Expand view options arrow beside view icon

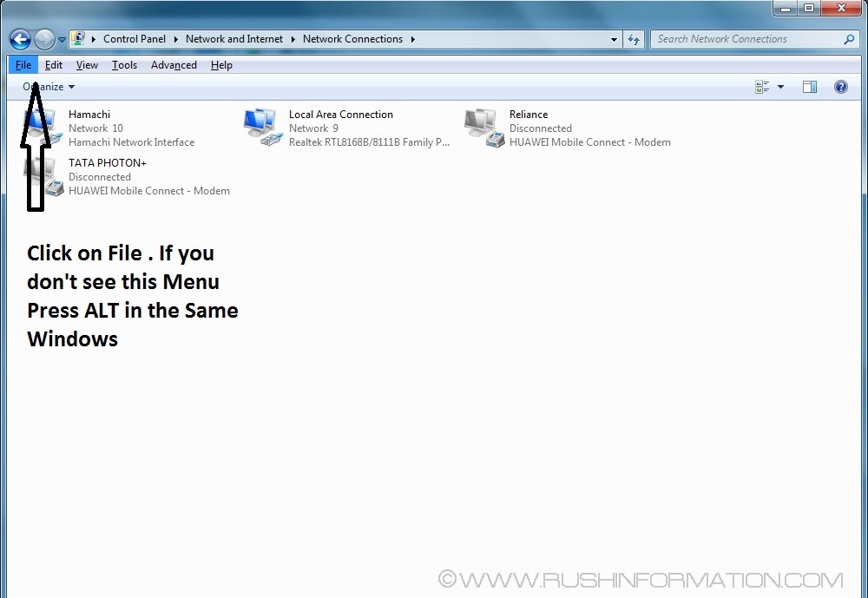[x=780, y=87]
